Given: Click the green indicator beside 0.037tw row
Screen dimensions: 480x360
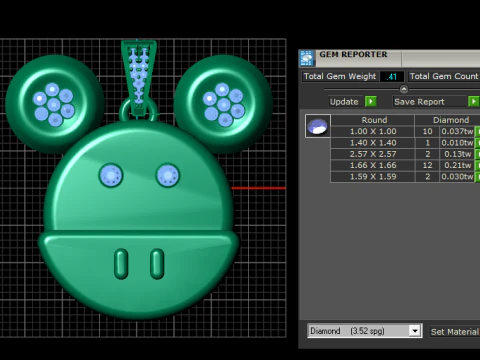Looking at the screenshot, I should click(x=477, y=131).
